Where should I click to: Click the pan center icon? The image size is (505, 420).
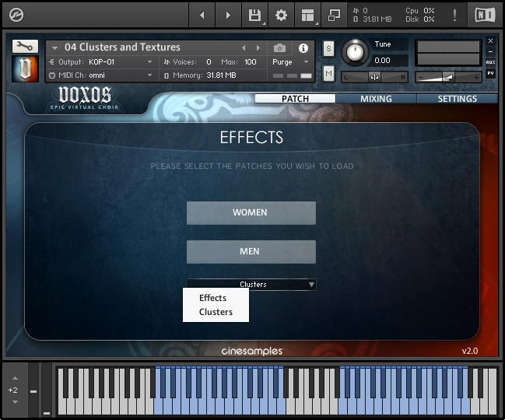(x=374, y=77)
